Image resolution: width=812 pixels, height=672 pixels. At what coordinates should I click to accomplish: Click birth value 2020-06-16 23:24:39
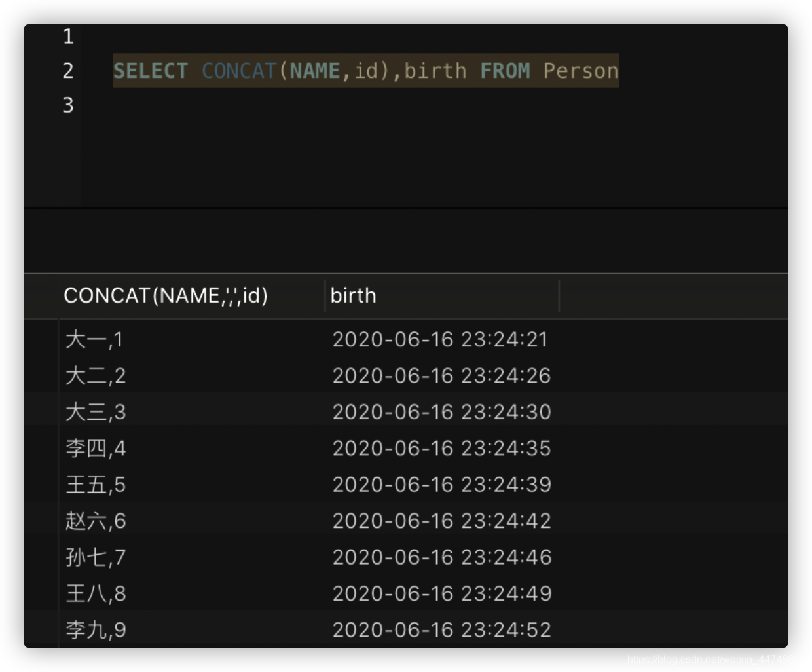pyautogui.click(x=442, y=485)
